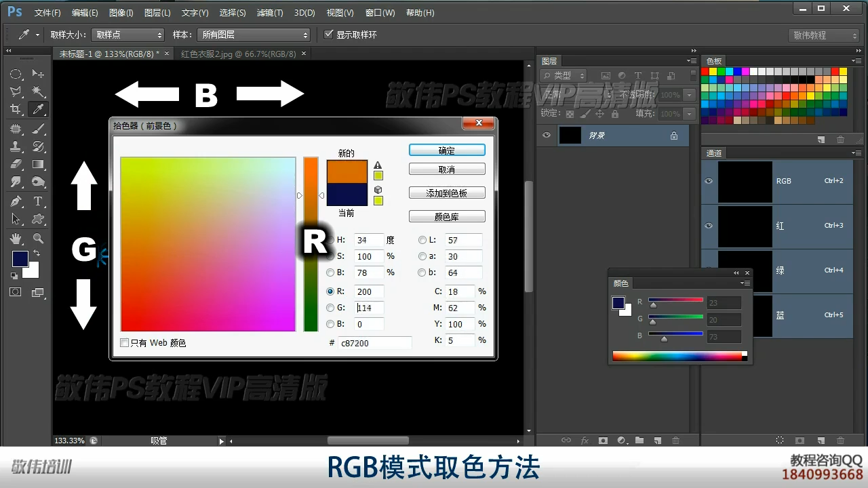Select the L radio button in Lab fields
Viewport: 868px width, 488px height.
pos(422,240)
